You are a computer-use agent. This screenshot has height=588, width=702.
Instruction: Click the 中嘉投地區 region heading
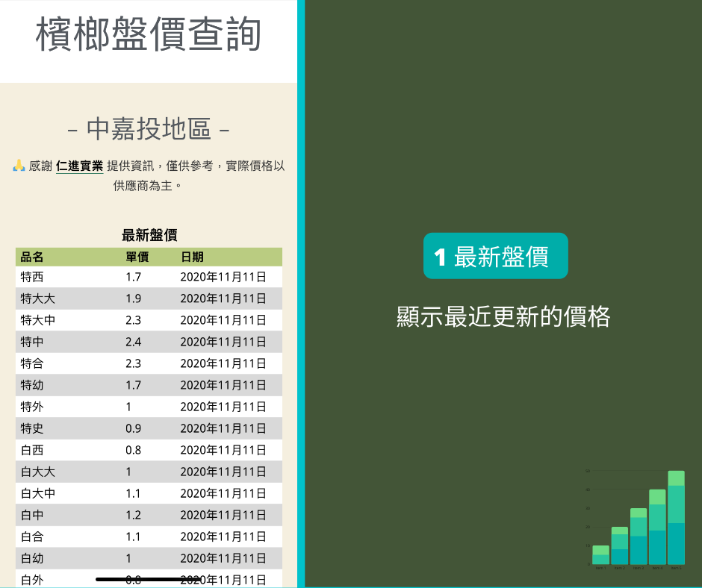tap(149, 129)
